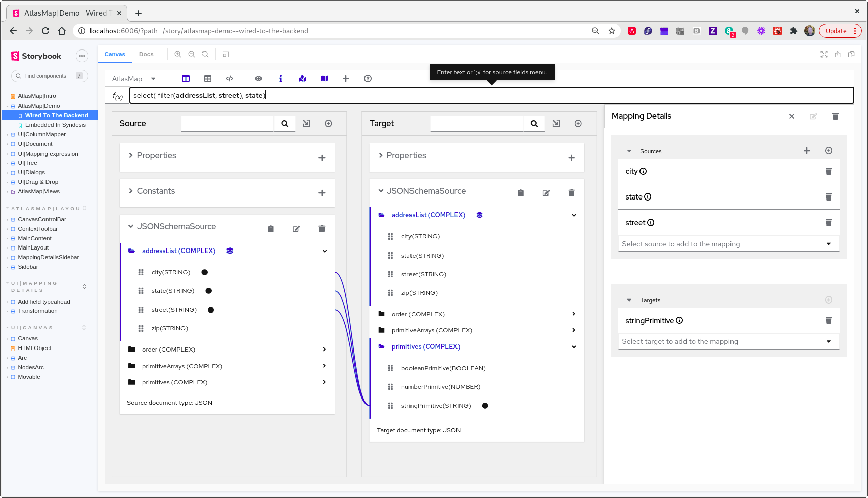This screenshot has height=498, width=868.
Task: Toggle the column mapper view icon
Action: (186, 78)
